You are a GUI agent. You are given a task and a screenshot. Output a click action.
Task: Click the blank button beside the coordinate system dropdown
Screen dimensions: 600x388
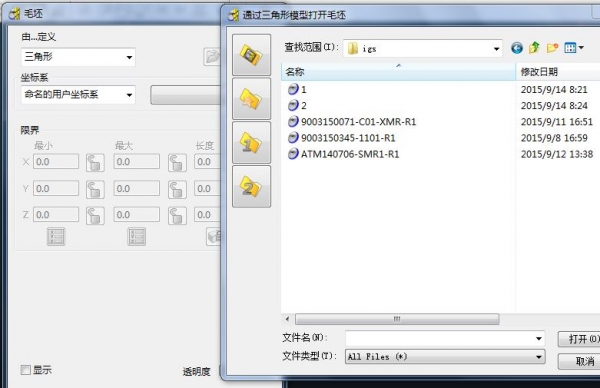tap(186, 95)
